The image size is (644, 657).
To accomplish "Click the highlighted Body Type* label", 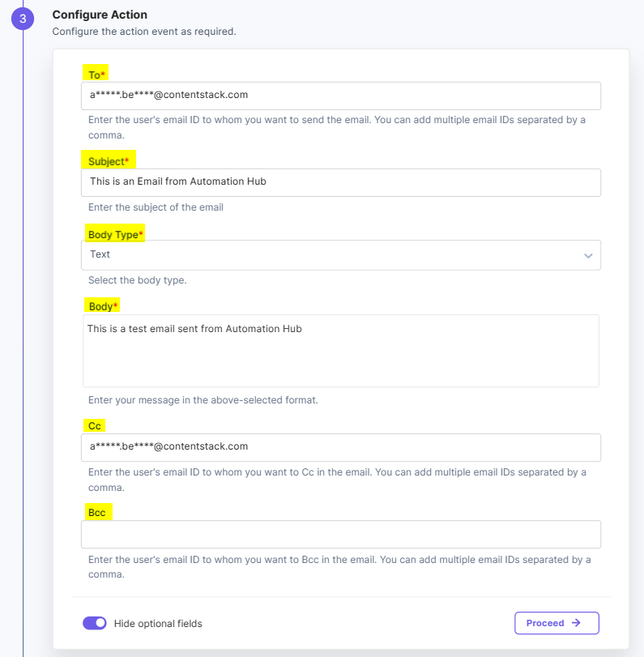I will pos(115,234).
